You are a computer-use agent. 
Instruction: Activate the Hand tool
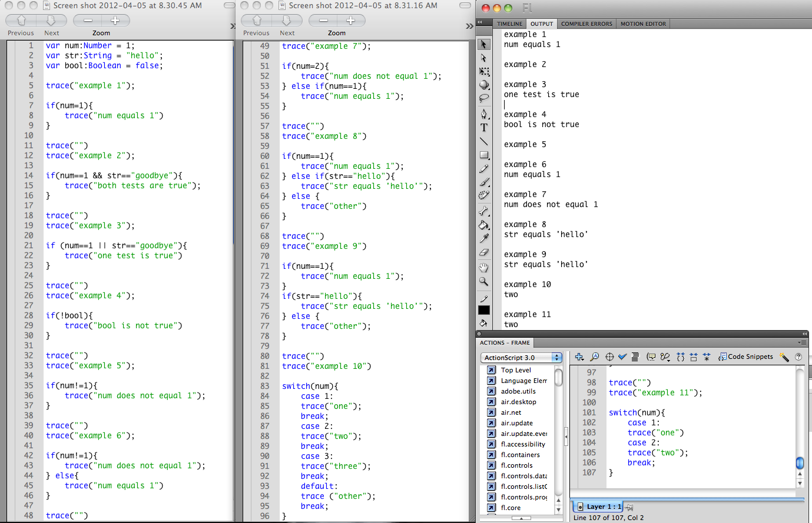pyautogui.click(x=483, y=268)
